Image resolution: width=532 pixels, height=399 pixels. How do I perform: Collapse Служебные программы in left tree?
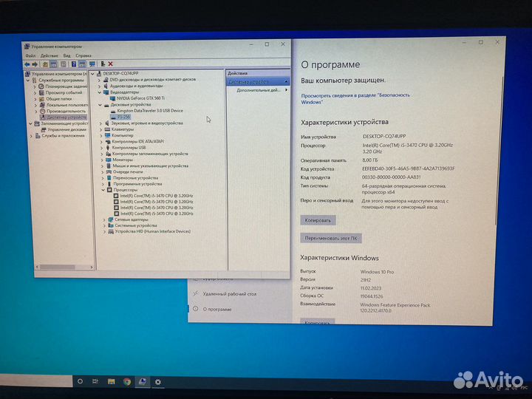coord(28,81)
